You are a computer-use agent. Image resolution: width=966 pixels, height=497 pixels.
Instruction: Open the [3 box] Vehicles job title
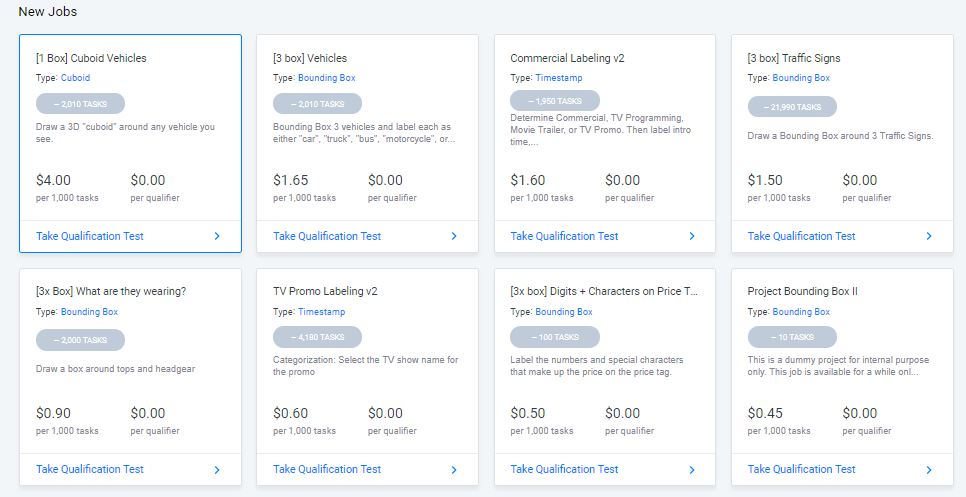tap(310, 58)
